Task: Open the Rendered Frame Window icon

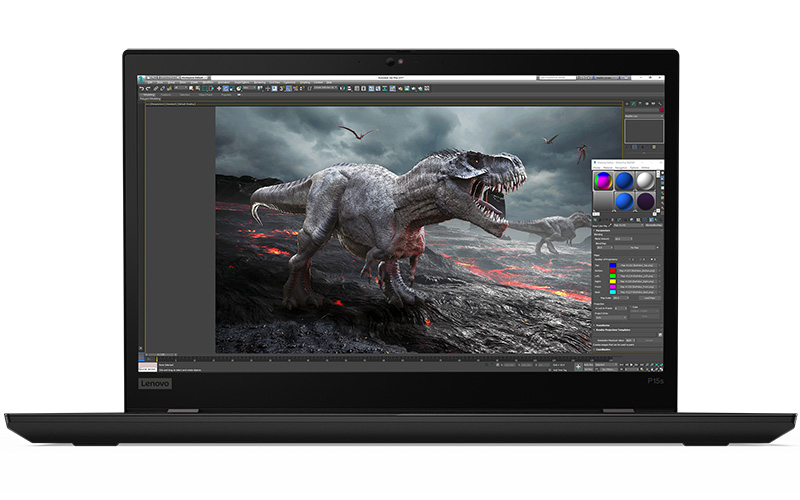Action: coord(407,88)
